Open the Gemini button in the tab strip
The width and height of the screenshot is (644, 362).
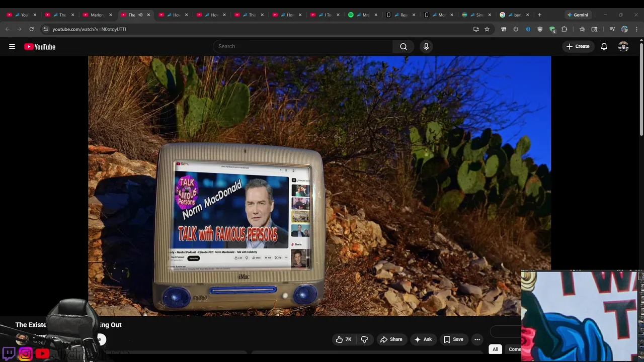(x=577, y=15)
